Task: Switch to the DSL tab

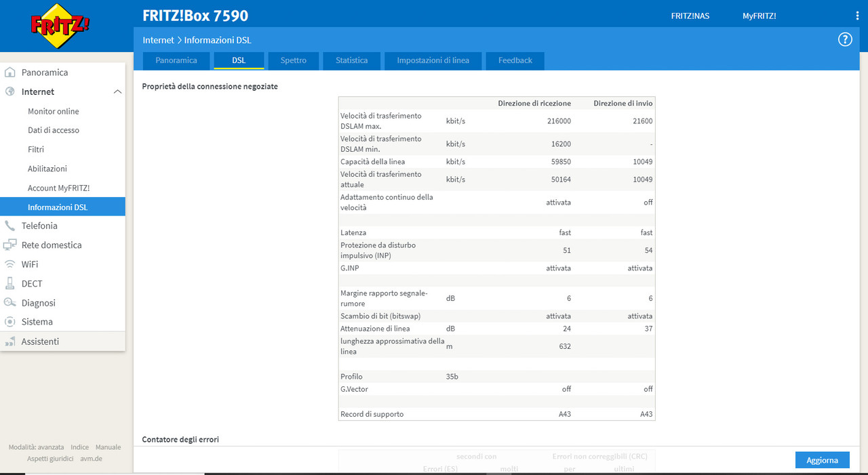Action: coord(239,60)
